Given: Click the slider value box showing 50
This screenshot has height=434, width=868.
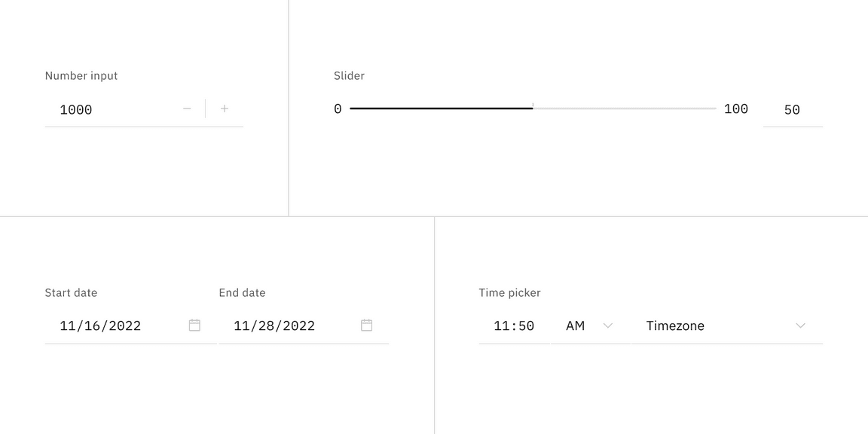Looking at the screenshot, I should click(x=792, y=110).
